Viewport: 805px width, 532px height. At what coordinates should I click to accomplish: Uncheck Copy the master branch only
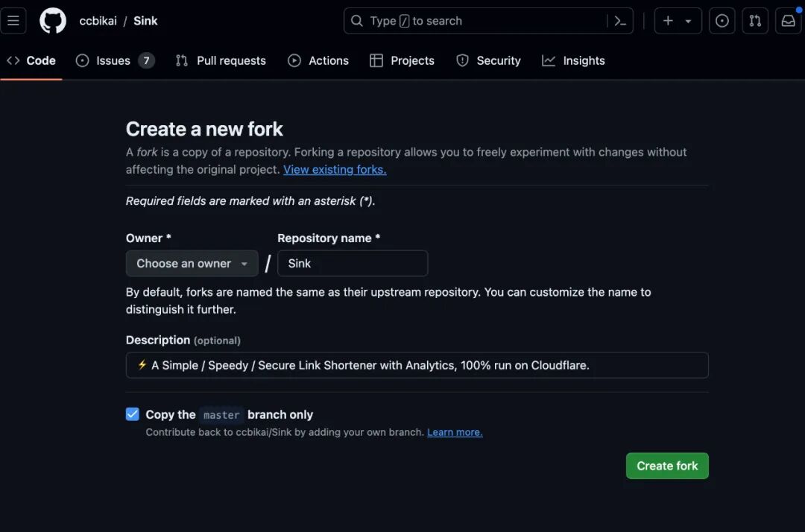[133, 414]
